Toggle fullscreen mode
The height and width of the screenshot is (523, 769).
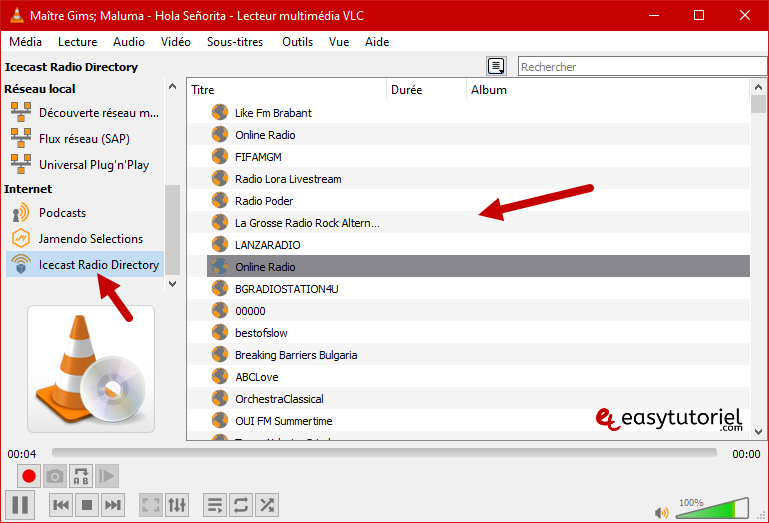point(151,505)
